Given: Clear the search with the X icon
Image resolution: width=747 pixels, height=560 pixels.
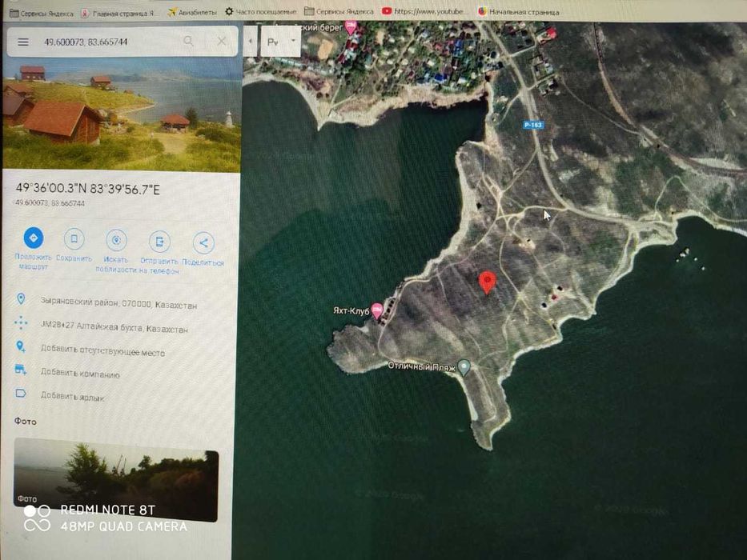Looking at the screenshot, I should pyautogui.click(x=222, y=41).
